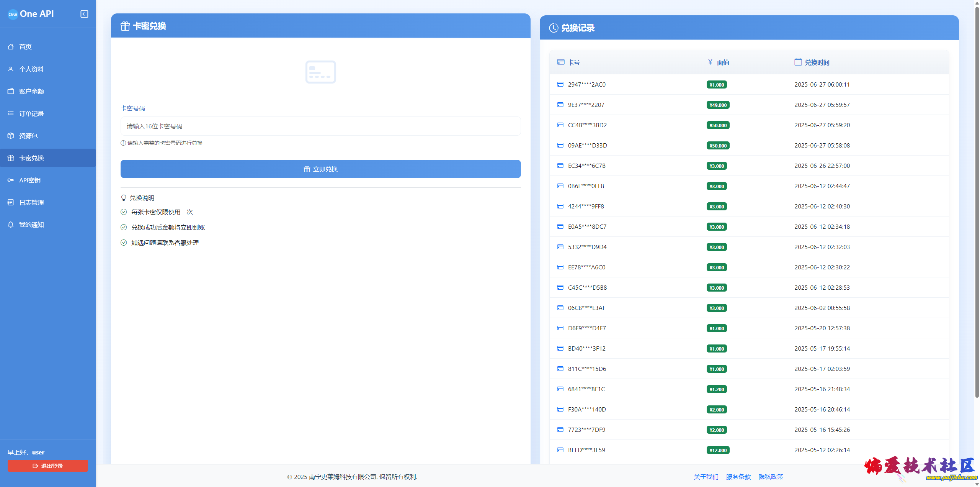Image resolution: width=980 pixels, height=487 pixels.
Task: Click the card placeholder illustration icon
Action: [x=320, y=72]
